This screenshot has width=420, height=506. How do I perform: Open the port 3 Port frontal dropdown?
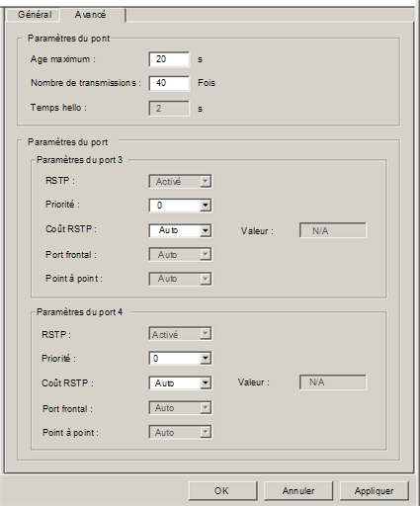[x=180, y=255]
